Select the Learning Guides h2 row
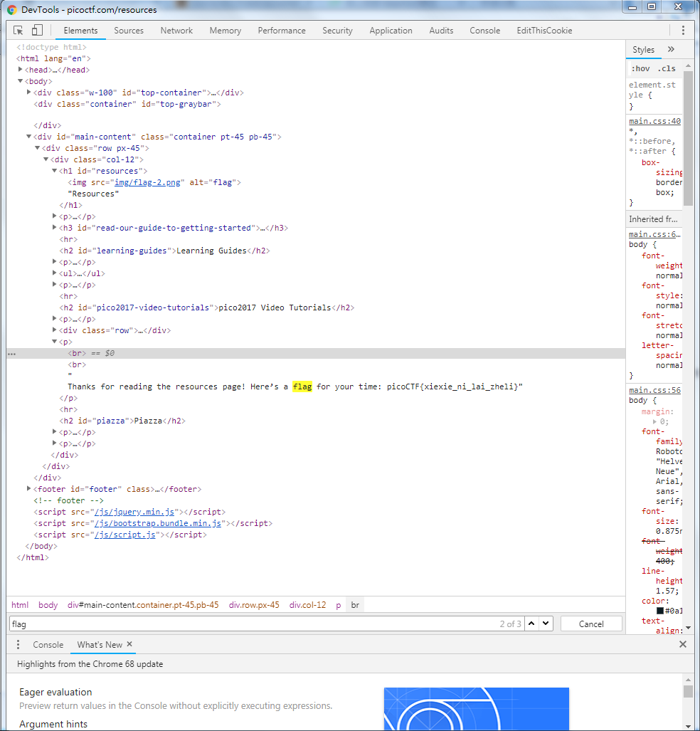Screen dimensions: 700x731 (x=164, y=251)
